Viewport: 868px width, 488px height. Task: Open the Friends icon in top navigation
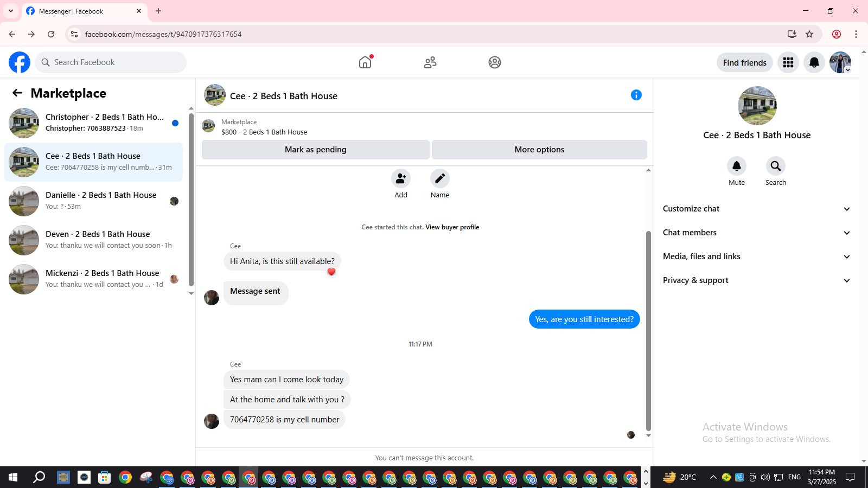click(430, 62)
